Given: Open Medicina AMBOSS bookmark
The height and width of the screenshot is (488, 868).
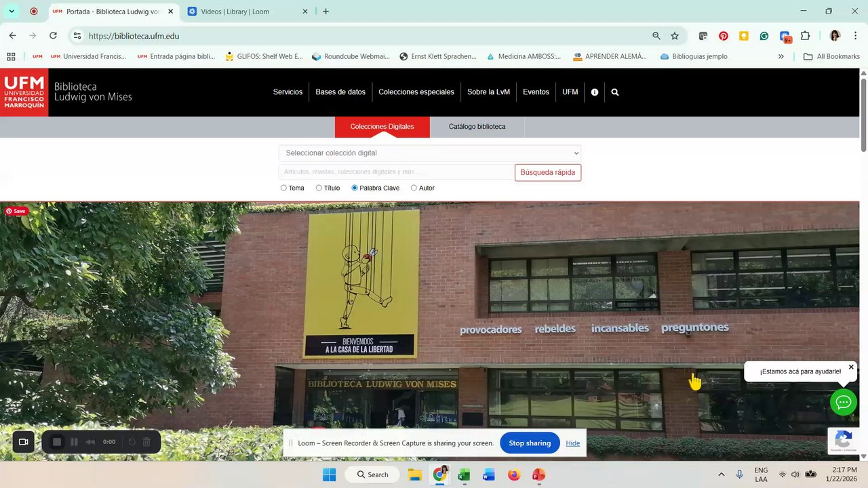Looking at the screenshot, I should pos(524,56).
